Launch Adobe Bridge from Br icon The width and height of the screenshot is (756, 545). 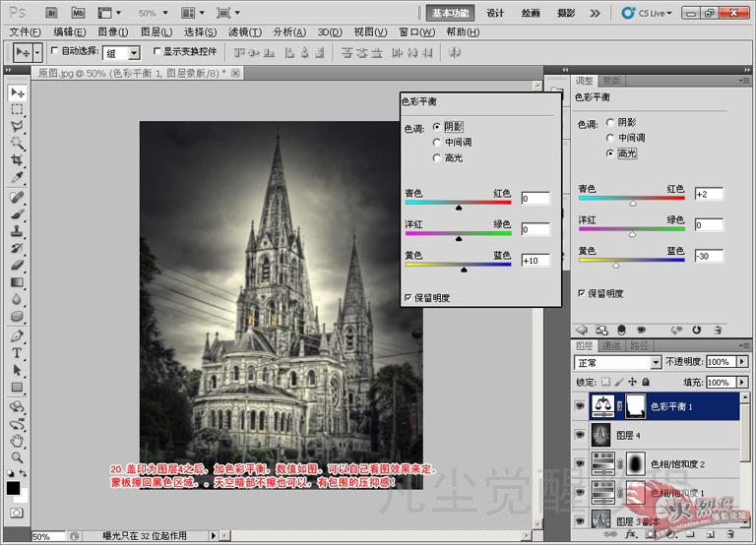coord(51,13)
